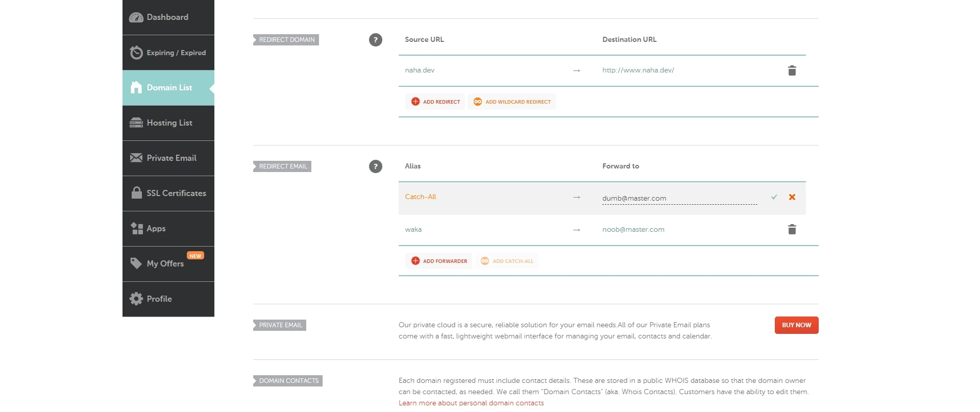Click the Add Redirect button
Screen dimensions: 980x412
(x=435, y=102)
